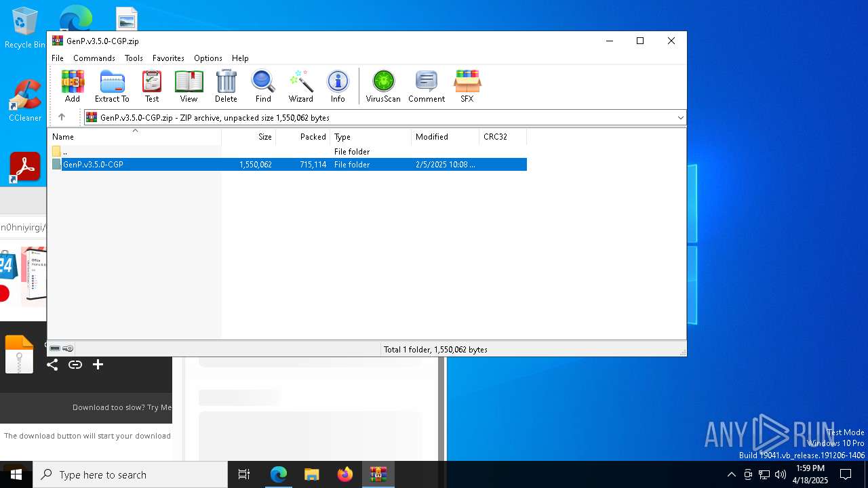Click the volume tray icon
Image resolution: width=868 pixels, height=488 pixels.
point(781,474)
